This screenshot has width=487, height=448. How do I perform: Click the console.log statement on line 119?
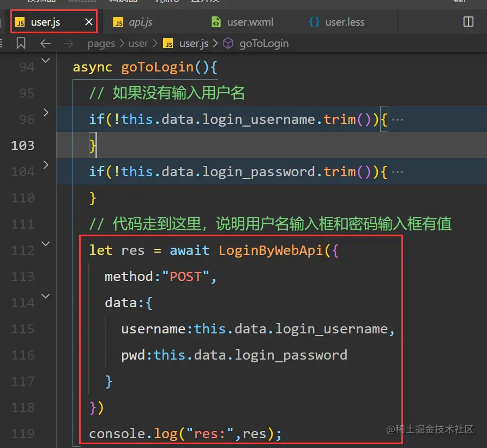(185, 434)
